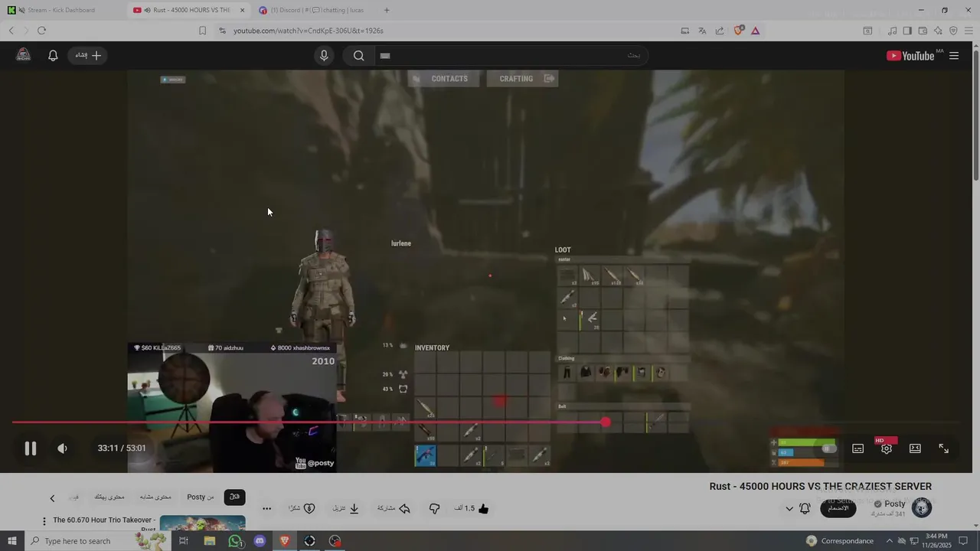Screen dimensions: 980x551
Task: Click the search magnifier button
Action: click(x=358, y=55)
